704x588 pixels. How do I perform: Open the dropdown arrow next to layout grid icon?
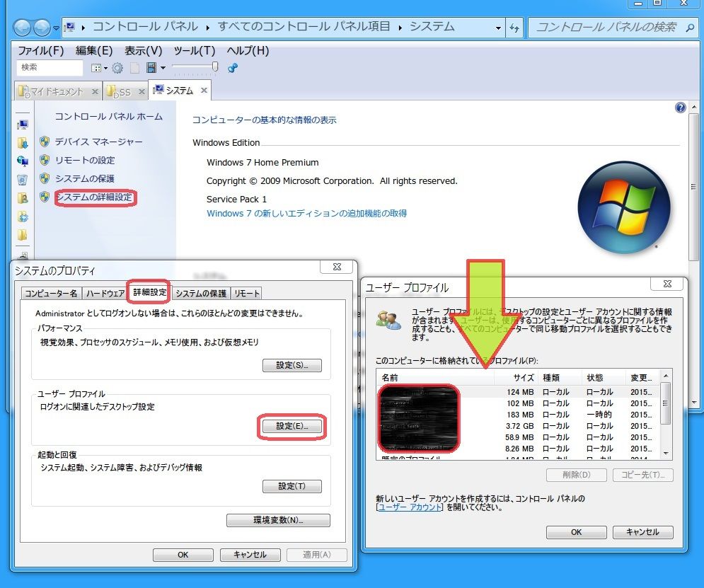105,68
